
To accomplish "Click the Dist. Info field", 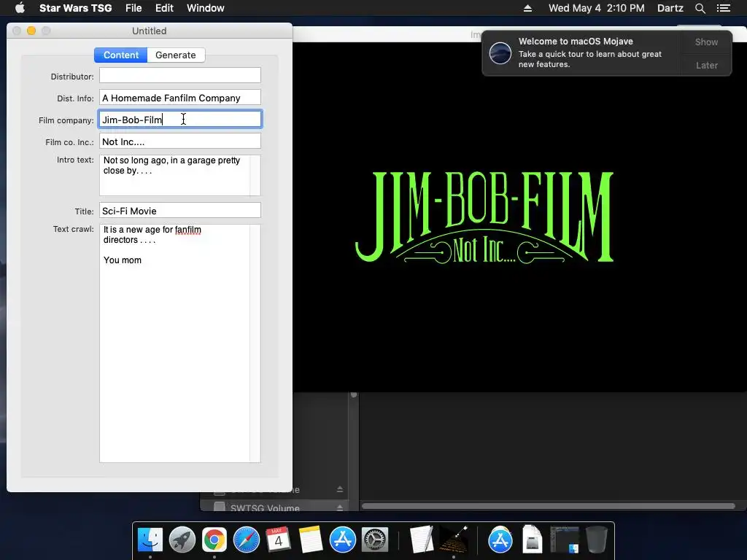I will [x=180, y=97].
